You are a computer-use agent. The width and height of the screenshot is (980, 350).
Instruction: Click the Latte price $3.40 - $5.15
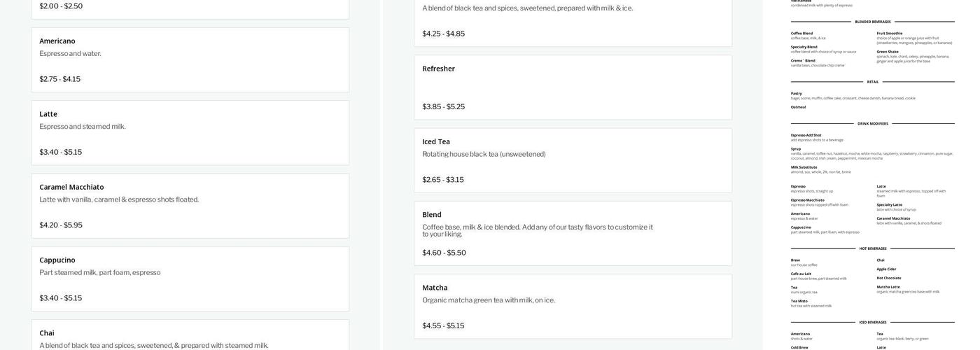tap(60, 152)
